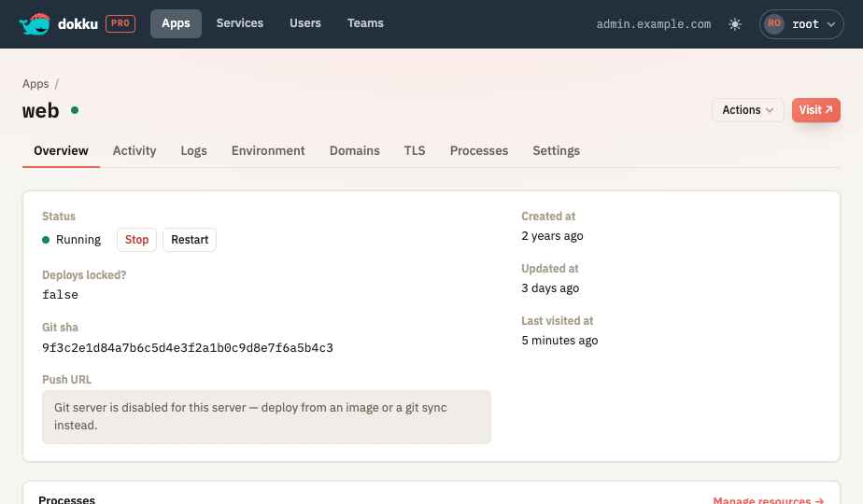The width and height of the screenshot is (863, 504).
Task: Go to the Users section
Action: tap(304, 23)
